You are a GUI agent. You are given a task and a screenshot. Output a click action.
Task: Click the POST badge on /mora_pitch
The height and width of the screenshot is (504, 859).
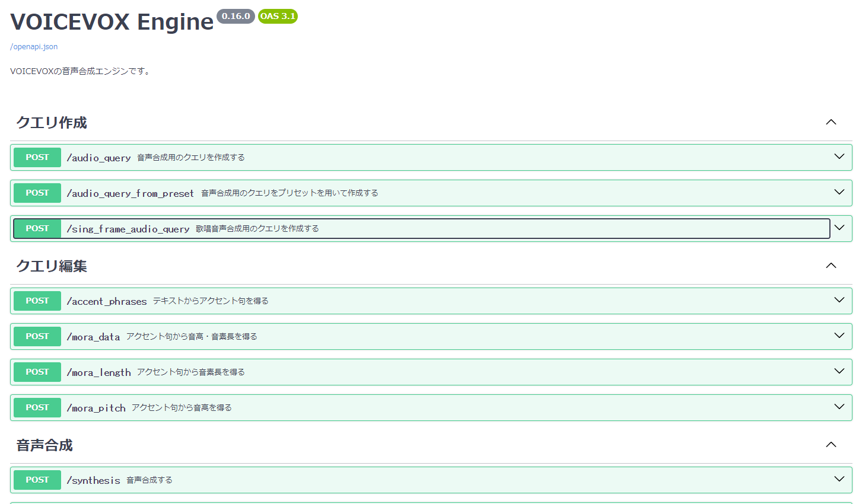pos(37,407)
